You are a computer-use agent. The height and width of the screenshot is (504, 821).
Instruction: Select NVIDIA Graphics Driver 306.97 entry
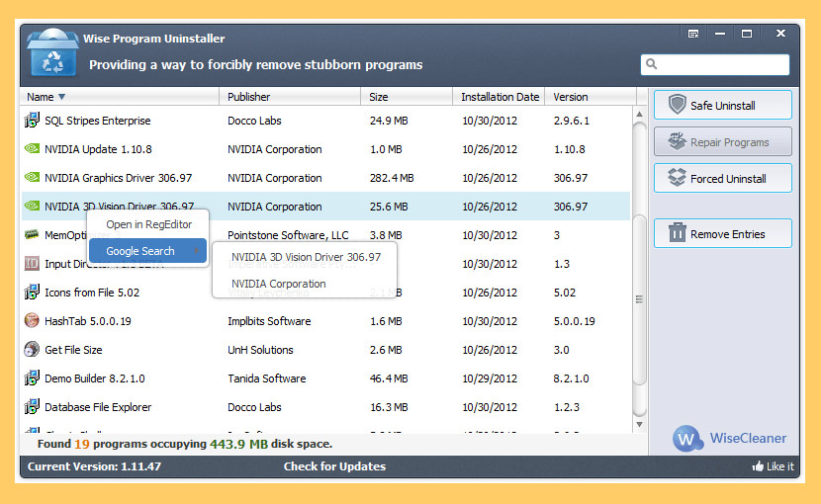pyautogui.click(x=119, y=178)
